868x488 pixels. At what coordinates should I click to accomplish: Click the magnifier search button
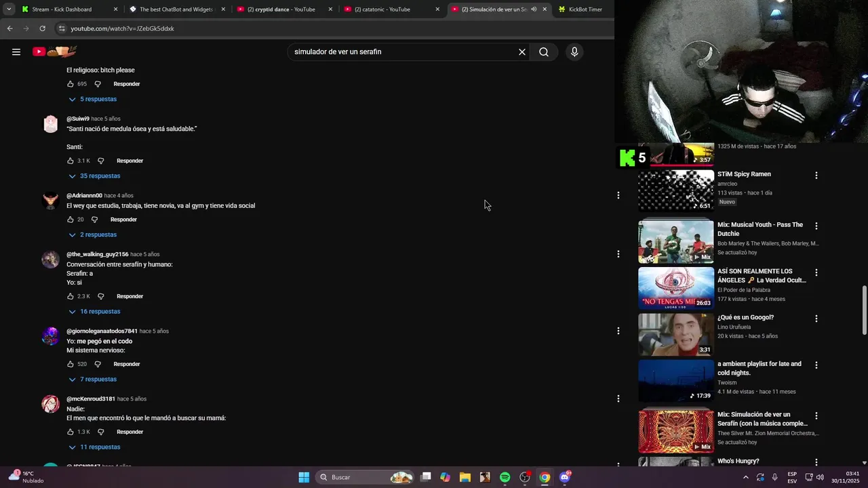tap(544, 52)
